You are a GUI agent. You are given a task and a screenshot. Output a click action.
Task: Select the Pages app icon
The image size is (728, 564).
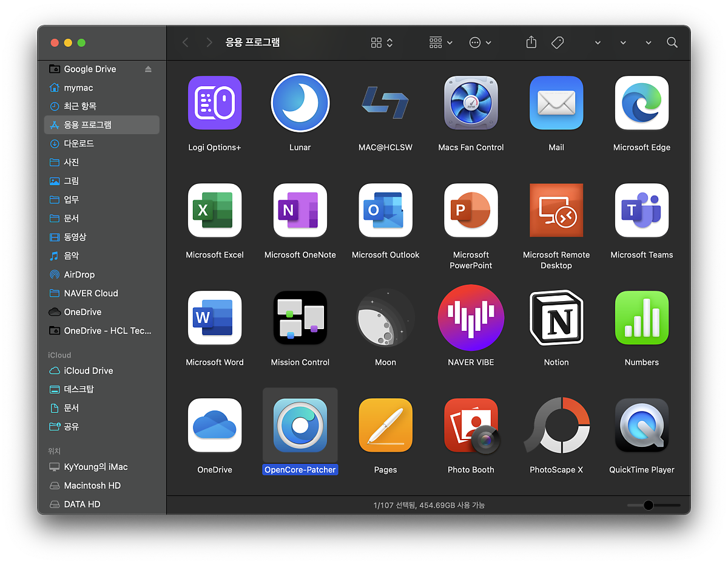(385, 425)
